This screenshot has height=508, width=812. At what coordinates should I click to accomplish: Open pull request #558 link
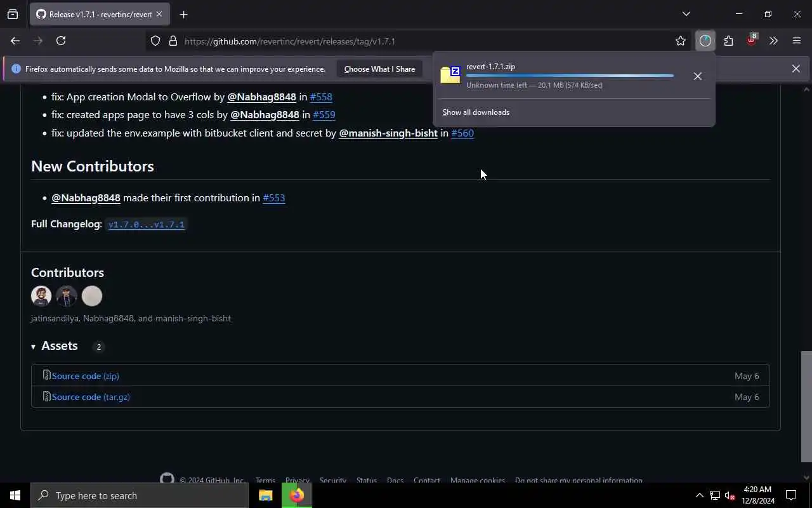pos(321,97)
